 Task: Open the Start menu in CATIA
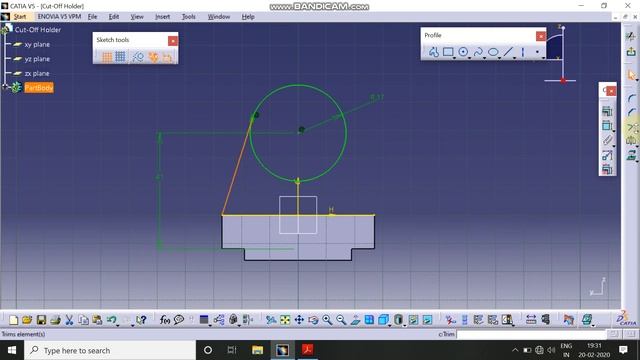20,17
